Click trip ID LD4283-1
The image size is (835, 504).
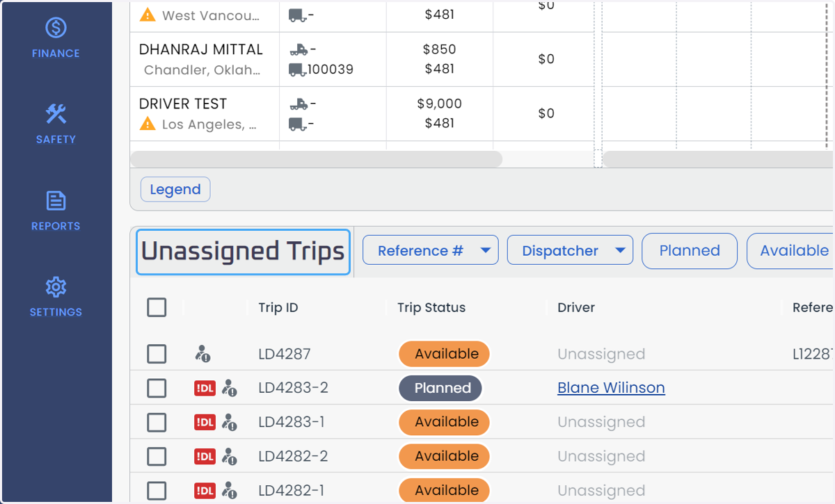coord(292,422)
